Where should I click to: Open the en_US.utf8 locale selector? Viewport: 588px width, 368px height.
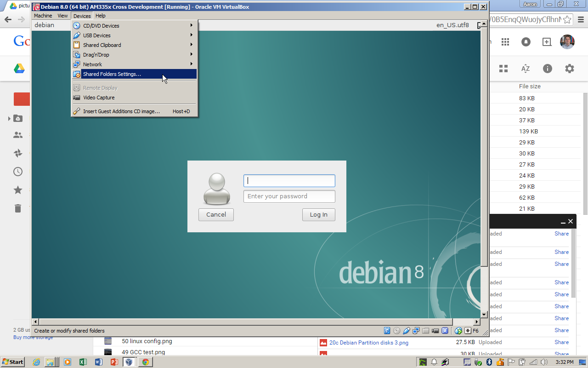click(x=452, y=25)
